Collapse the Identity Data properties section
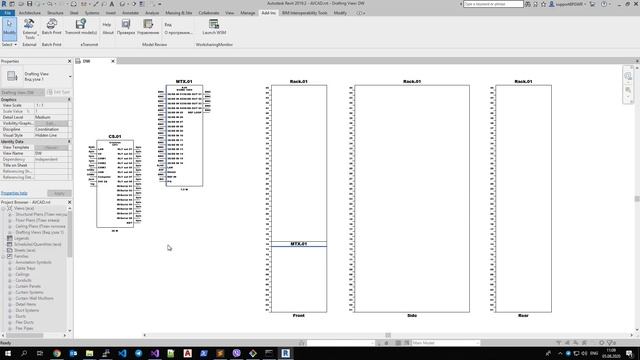Image resolution: width=640 pixels, height=360 pixels. tap(69, 142)
